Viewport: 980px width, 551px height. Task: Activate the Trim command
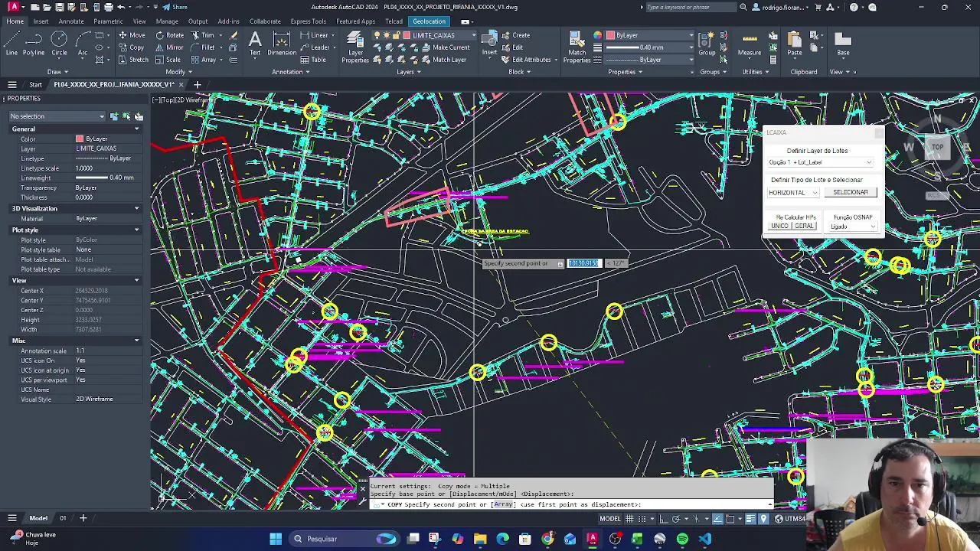click(202, 35)
